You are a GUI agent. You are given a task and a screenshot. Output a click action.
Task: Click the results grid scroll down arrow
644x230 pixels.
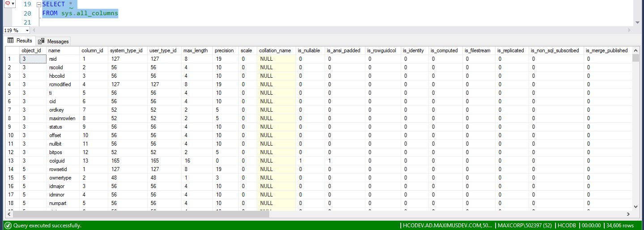point(636,206)
